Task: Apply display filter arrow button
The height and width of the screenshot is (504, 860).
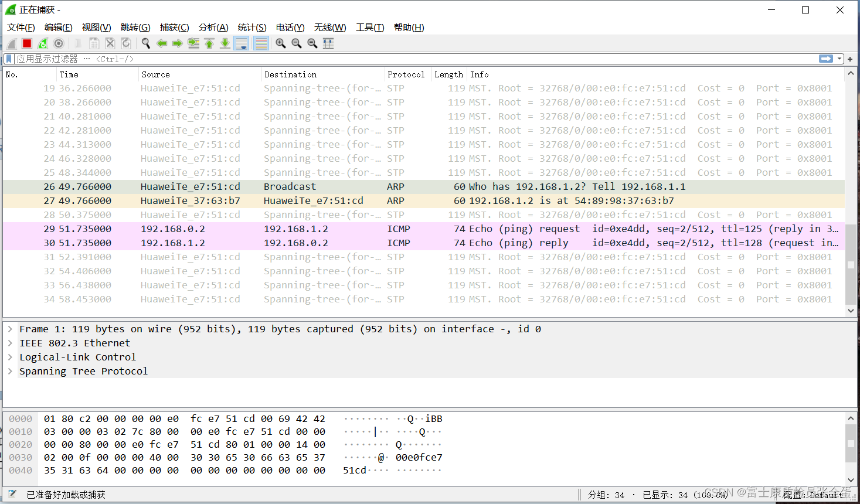Action: tap(826, 59)
